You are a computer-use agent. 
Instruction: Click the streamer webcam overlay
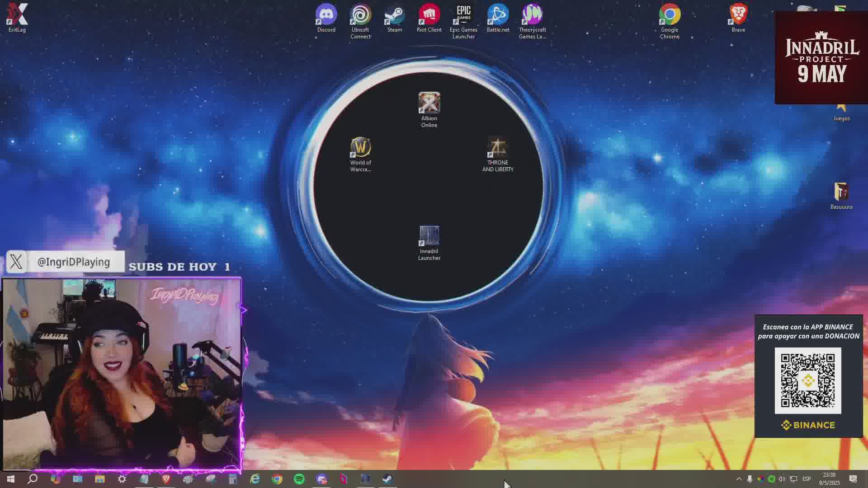(x=122, y=374)
